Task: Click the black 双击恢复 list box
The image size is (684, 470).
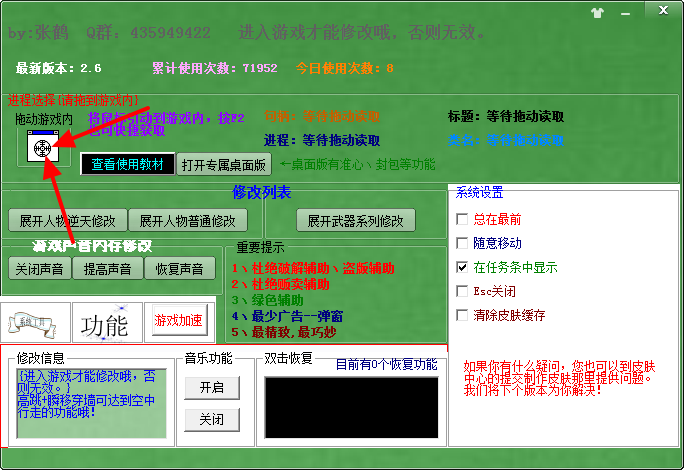Action: click(351, 407)
